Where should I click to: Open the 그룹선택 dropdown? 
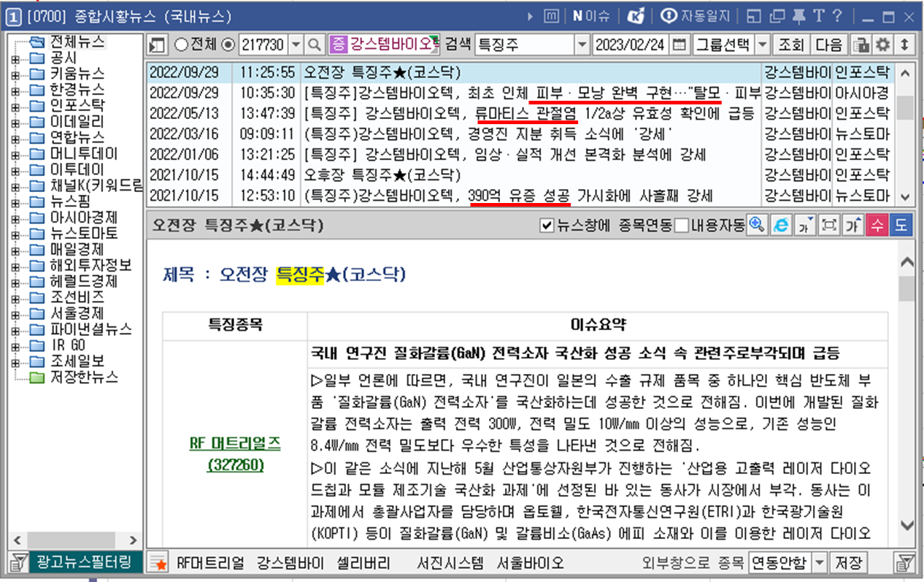tap(763, 45)
